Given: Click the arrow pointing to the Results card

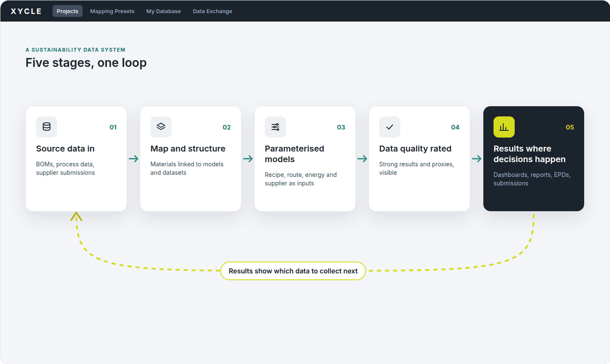Looking at the screenshot, I should [x=477, y=159].
